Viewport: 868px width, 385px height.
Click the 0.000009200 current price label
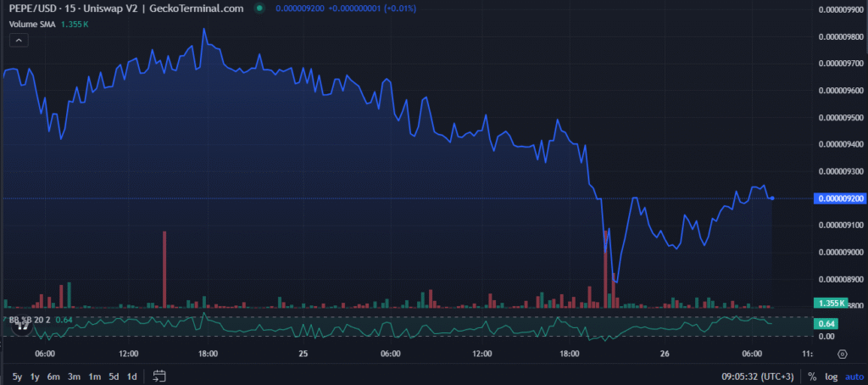(x=839, y=198)
